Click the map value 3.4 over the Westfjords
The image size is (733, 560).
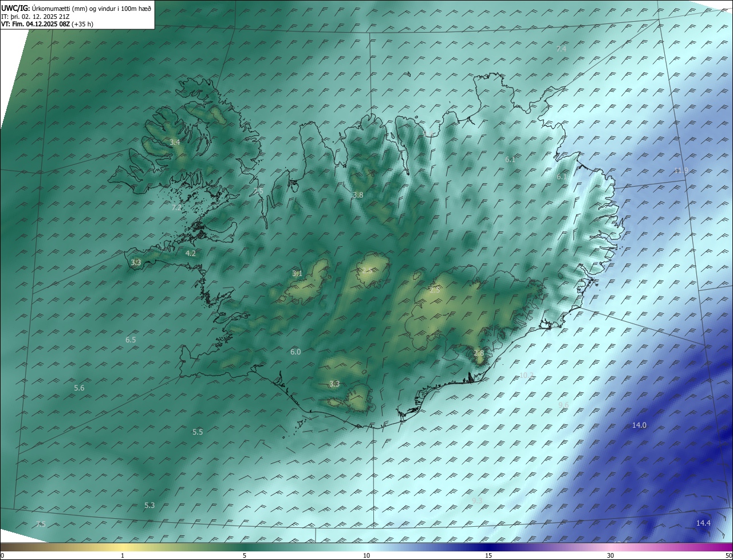[x=175, y=142]
